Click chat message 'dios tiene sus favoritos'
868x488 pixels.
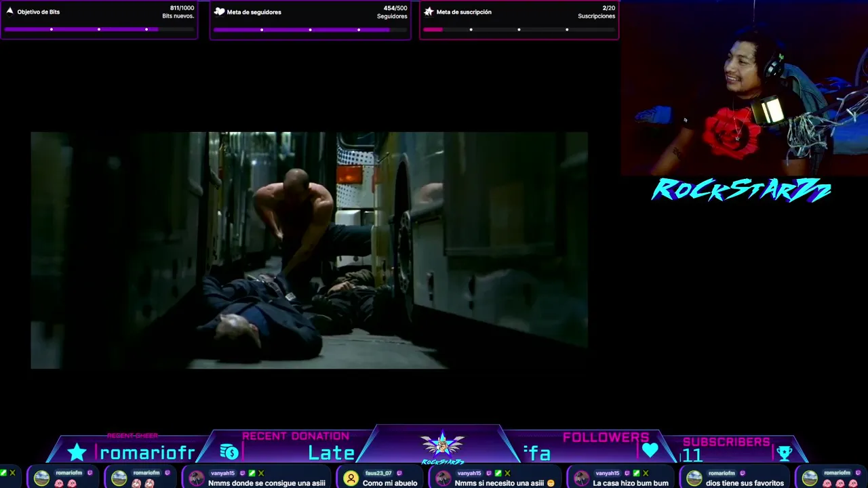click(x=745, y=483)
